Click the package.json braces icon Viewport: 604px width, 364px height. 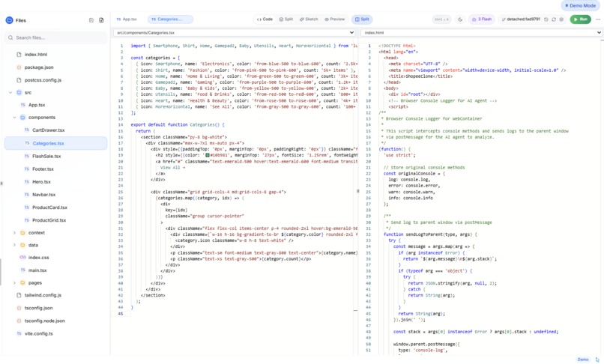click(19, 67)
